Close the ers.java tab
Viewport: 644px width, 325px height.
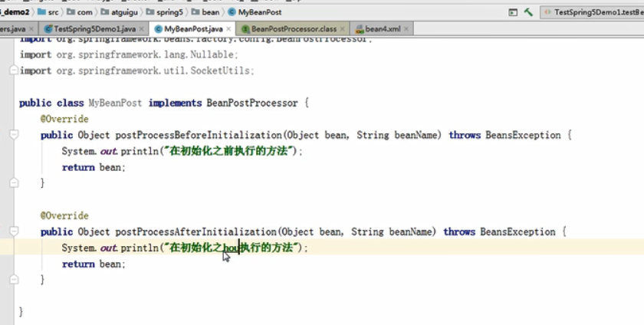(x=31, y=29)
